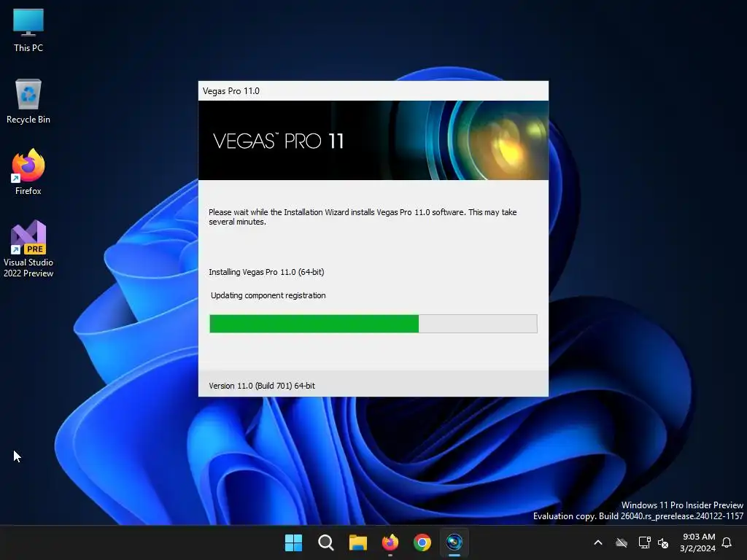Image resolution: width=747 pixels, height=560 pixels.
Task: Click the 'Updating component registration' status text
Action: pos(268,295)
